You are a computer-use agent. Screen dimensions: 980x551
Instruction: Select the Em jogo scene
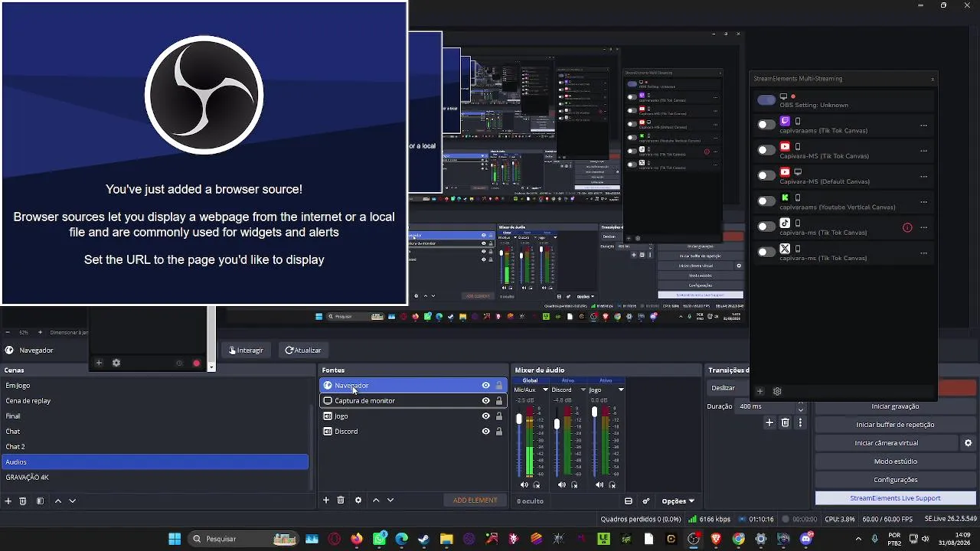click(x=155, y=386)
